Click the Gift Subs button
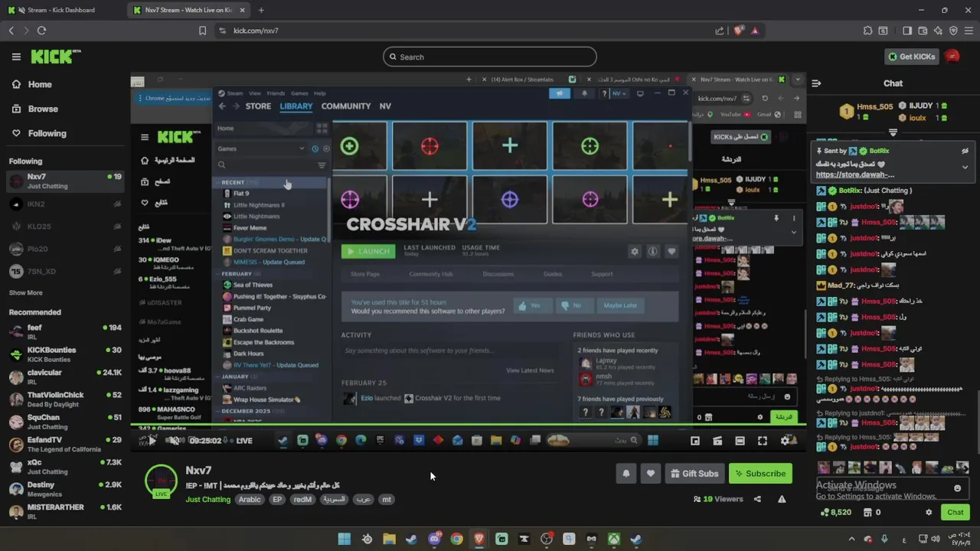 695,474
